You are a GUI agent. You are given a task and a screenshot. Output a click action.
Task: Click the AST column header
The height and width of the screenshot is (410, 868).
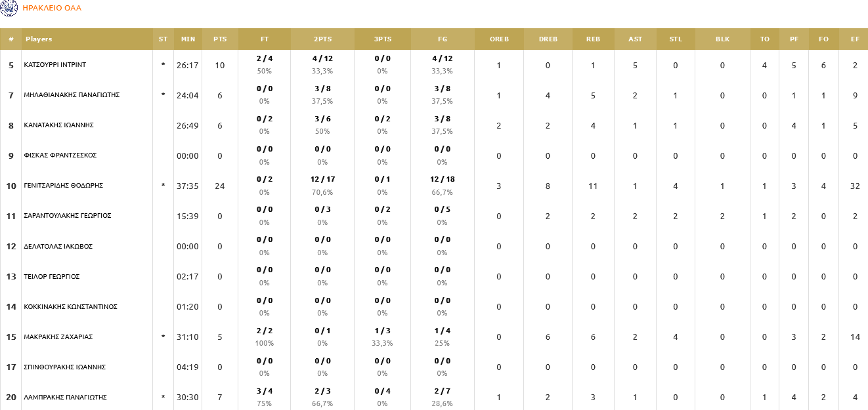click(x=635, y=39)
